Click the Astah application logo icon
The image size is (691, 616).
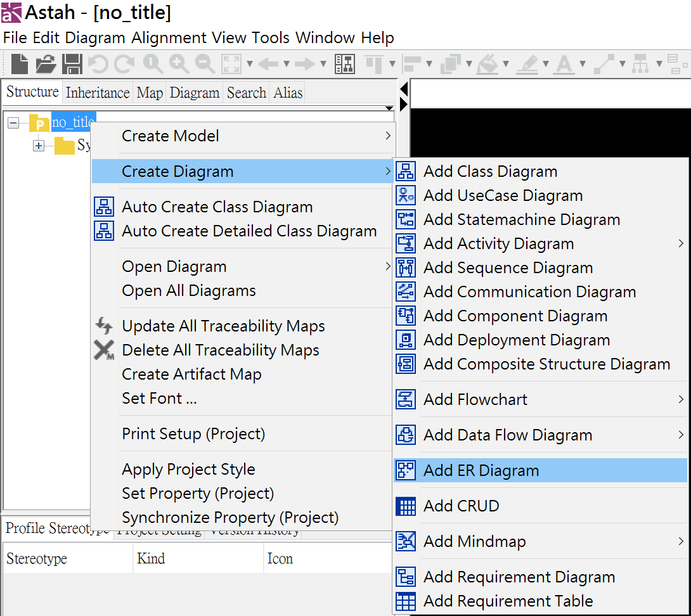click(x=11, y=12)
